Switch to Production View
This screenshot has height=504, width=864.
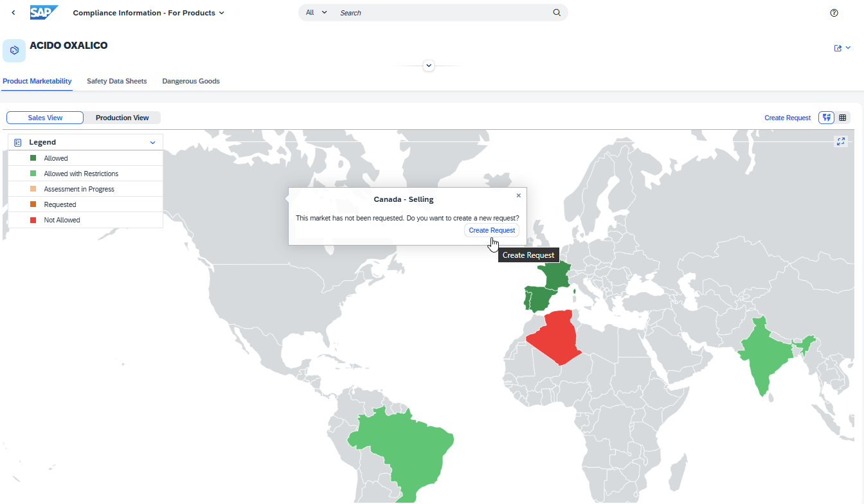tap(122, 118)
